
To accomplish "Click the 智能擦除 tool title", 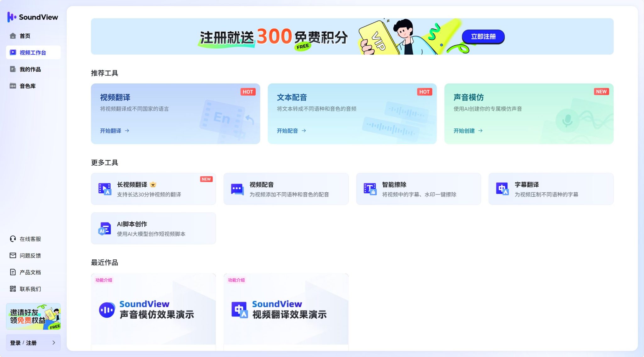I will (394, 185).
